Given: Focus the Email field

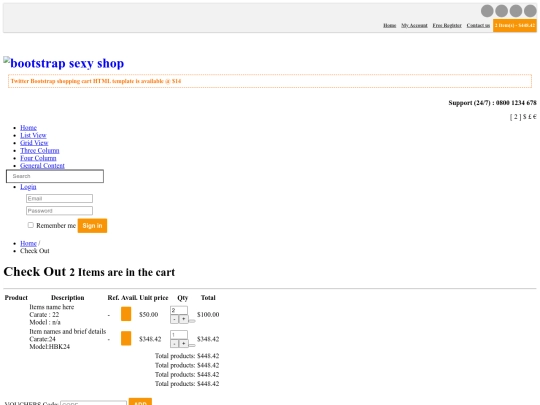Looking at the screenshot, I should coord(59,198).
